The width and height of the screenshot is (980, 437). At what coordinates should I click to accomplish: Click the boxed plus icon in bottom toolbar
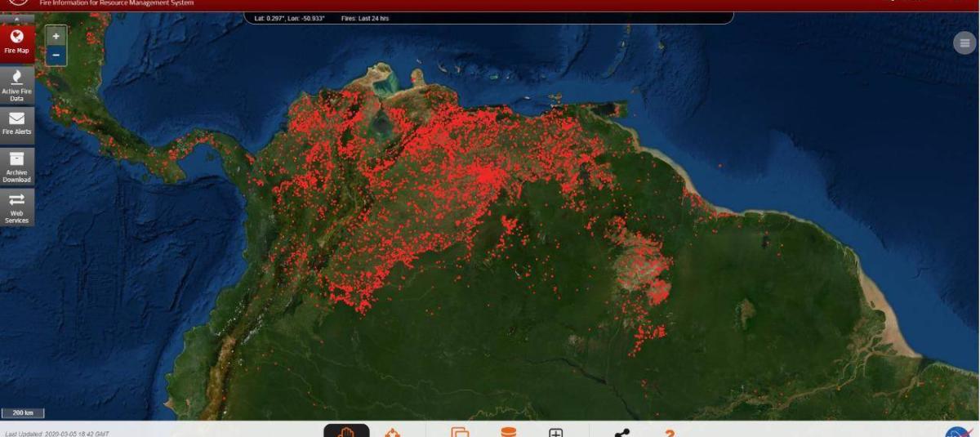tap(555, 432)
